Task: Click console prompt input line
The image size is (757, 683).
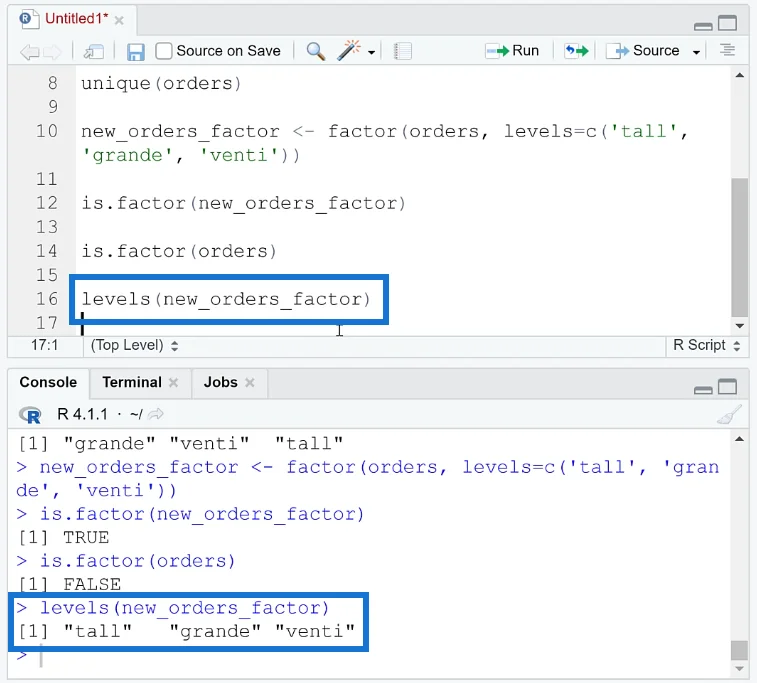Action: click(x=372, y=655)
